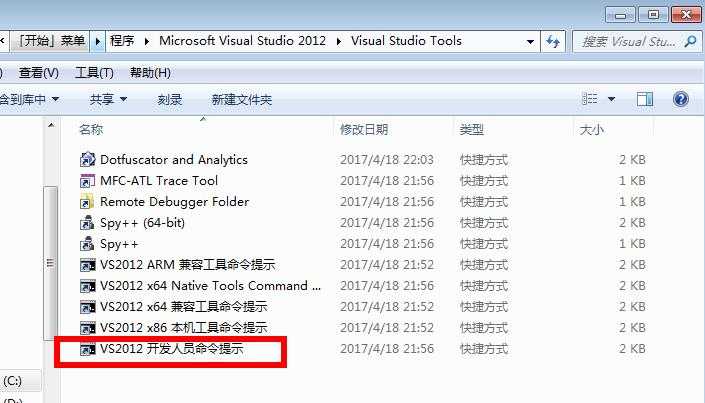This screenshot has width=705, height=403.
Task: Click the 刻录 button
Action: point(170,99)
